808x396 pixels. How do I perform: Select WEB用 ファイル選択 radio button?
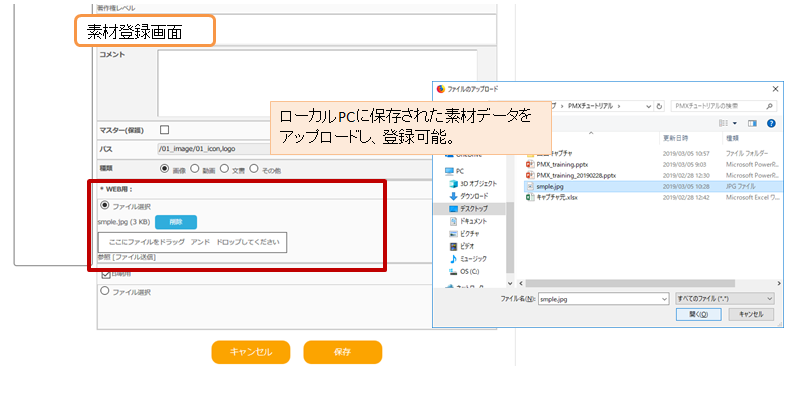[x=105, y=205]
